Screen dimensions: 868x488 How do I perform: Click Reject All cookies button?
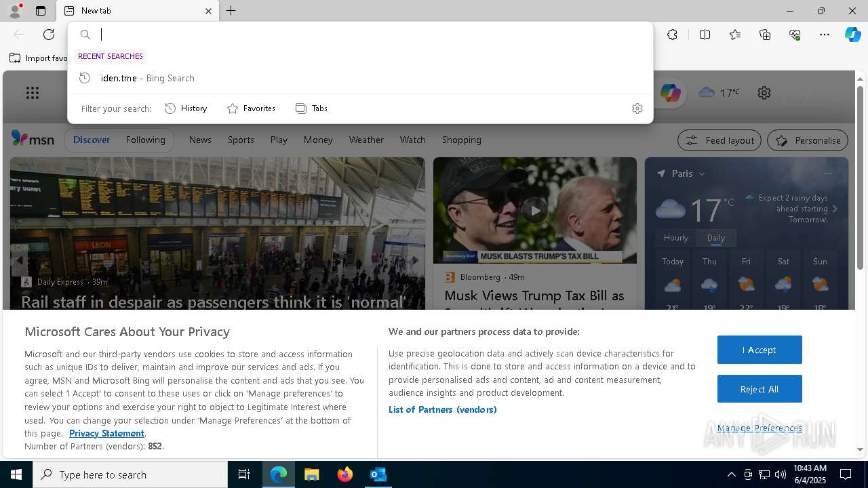759,389
